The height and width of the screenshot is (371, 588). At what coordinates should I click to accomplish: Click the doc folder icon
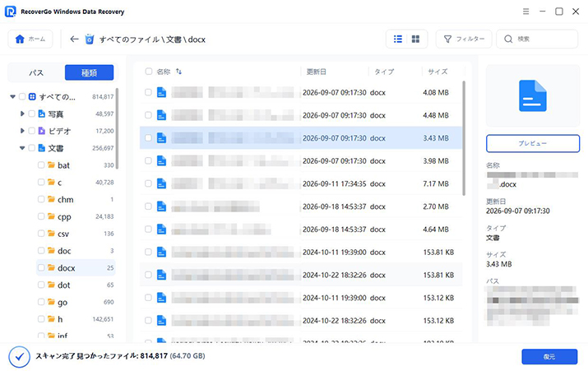click(51, 251)
